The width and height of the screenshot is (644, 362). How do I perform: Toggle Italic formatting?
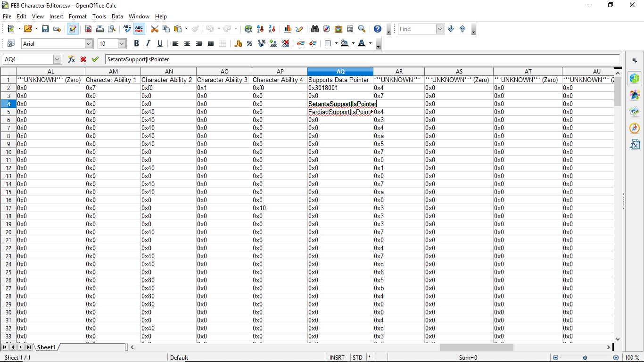tap(149, 44)
